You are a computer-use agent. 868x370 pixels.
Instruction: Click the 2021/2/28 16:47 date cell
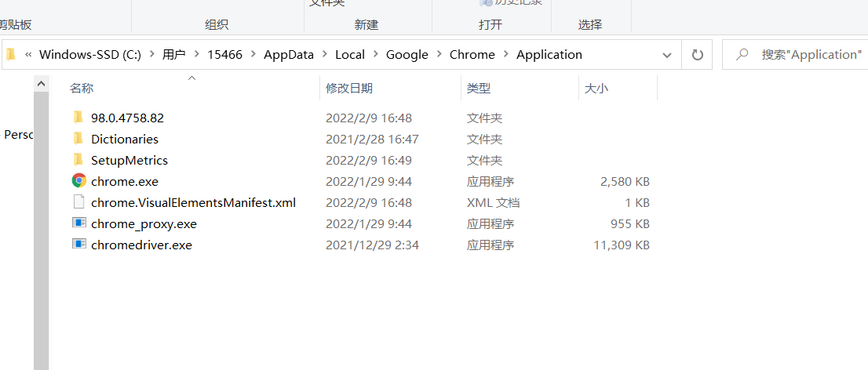[x=372, y=139]
